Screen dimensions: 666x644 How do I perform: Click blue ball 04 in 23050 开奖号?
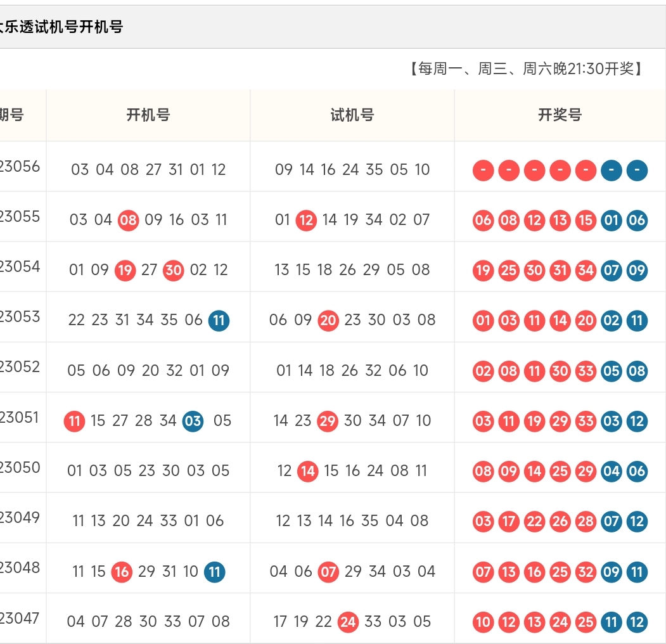pyautogui.click(x=612, y=471)
